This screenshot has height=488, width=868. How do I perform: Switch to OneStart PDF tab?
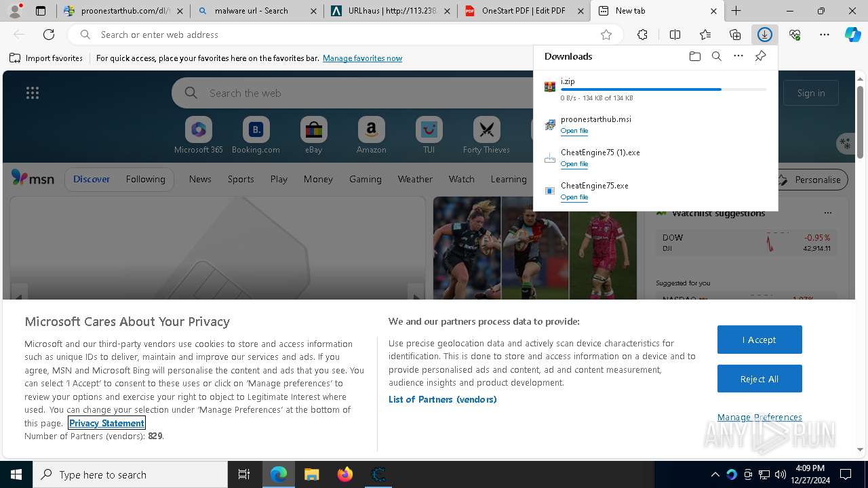tap(524, 11)
